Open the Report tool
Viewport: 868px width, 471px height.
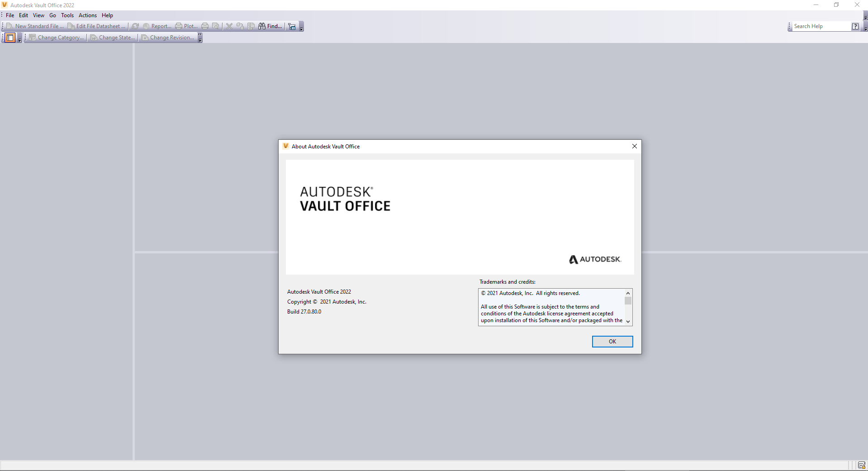pyautogui.click(x=157, y=26)
